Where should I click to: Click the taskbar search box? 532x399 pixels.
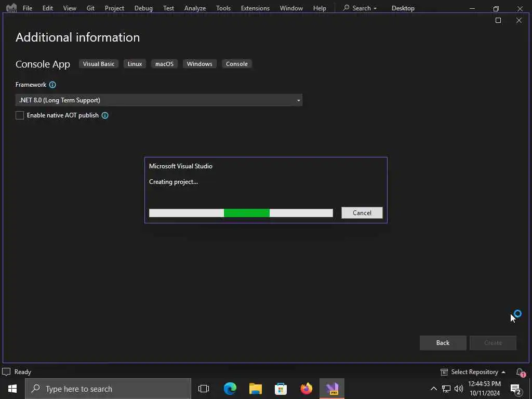108,389
